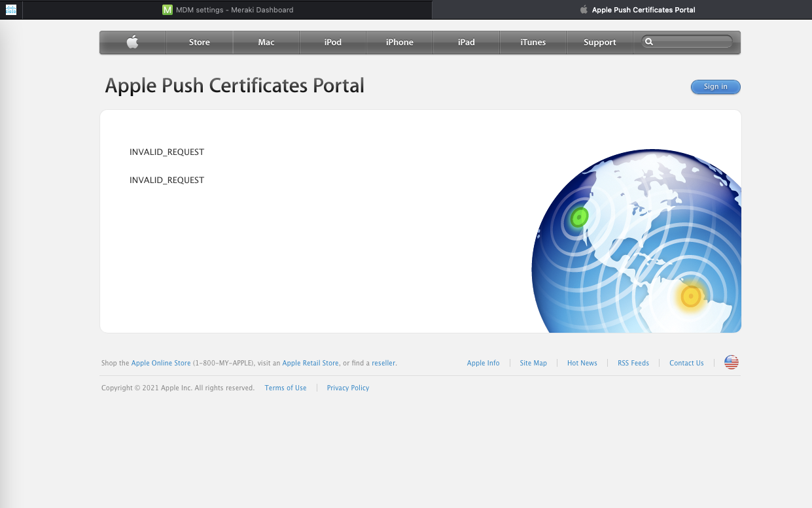Screen dimensions: 812x508
Task: Select the Support navigation item
Action: coord(599,42)
